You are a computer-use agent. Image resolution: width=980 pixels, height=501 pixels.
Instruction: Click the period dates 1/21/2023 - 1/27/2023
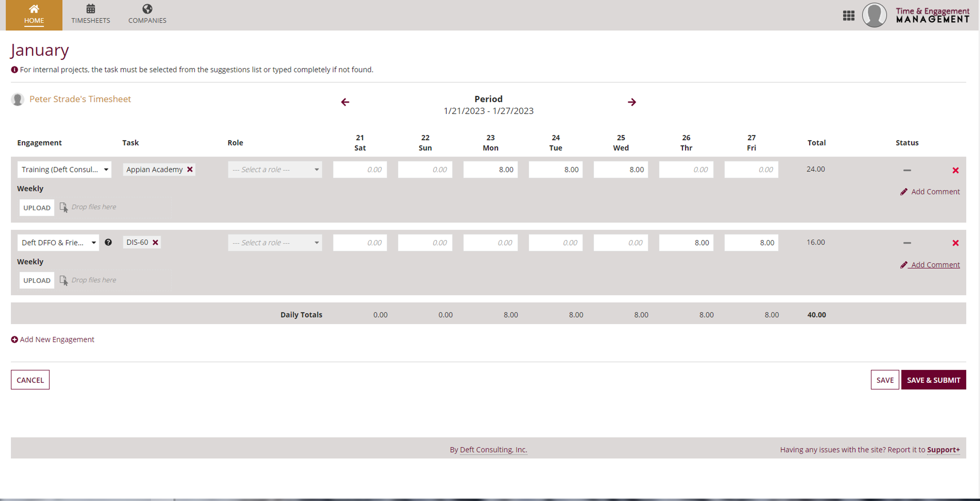488,111
